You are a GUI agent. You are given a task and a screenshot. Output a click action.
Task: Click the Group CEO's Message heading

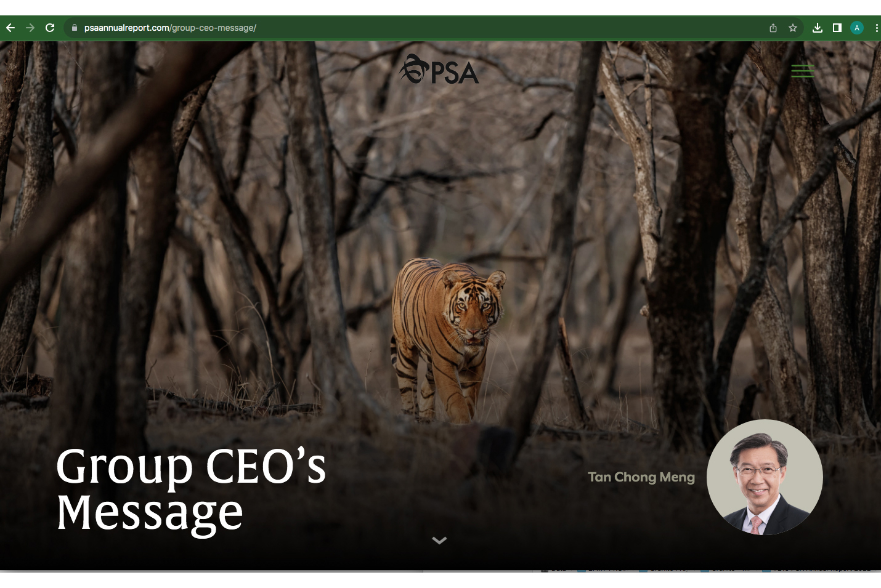pyautogui.click(x=191, y=488)
